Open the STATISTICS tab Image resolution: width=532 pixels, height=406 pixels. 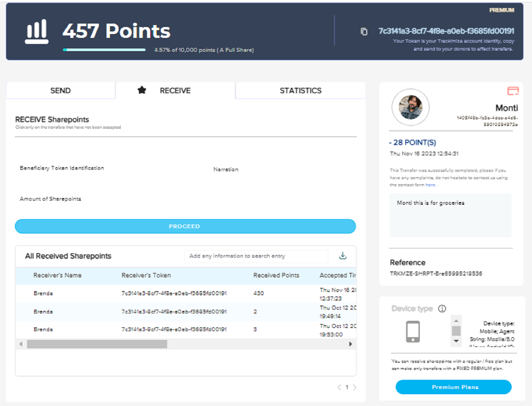301,90
